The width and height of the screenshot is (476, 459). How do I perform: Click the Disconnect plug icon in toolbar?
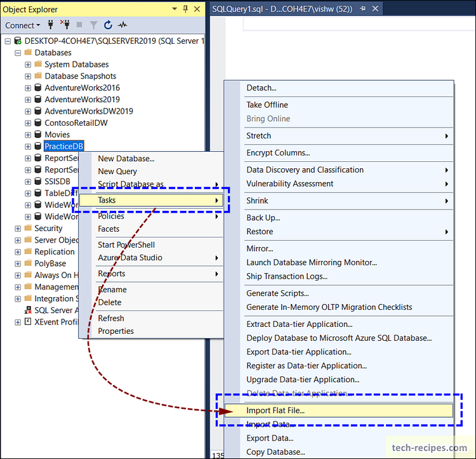tap(65, 25)
